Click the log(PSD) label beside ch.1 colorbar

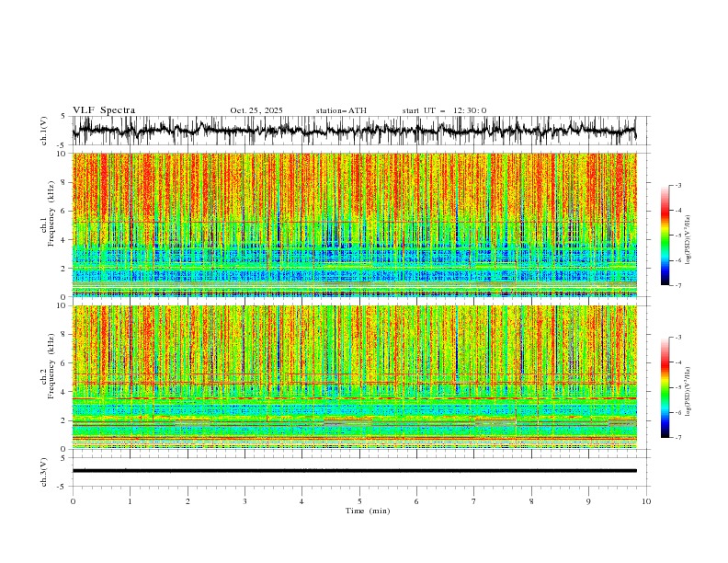click(688, 240)
